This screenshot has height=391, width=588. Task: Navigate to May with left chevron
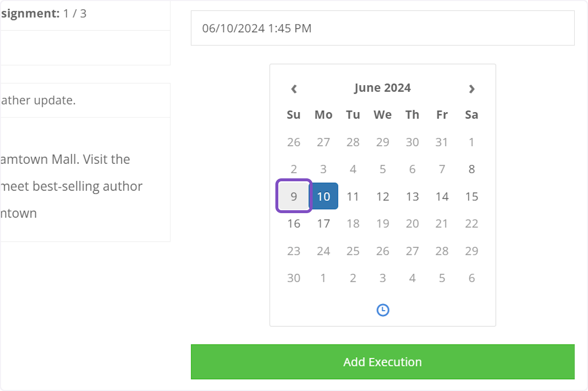[x=294, y=89]
